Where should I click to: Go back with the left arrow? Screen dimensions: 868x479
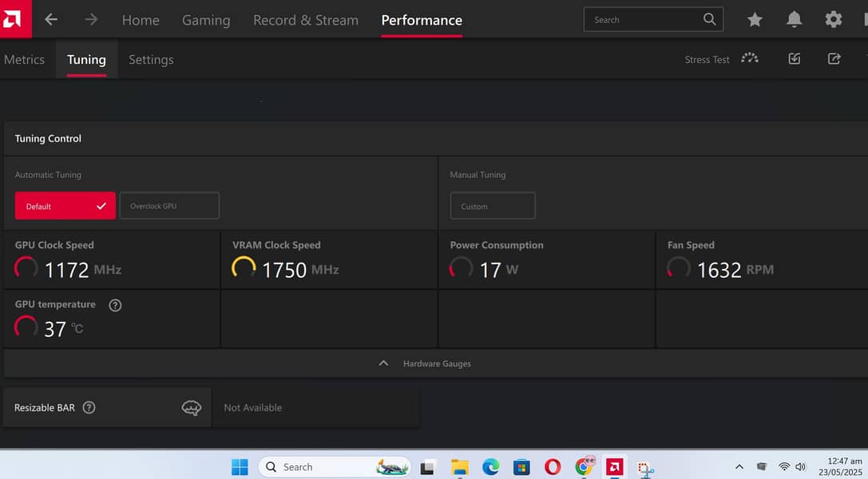click(x=51, y=20)
